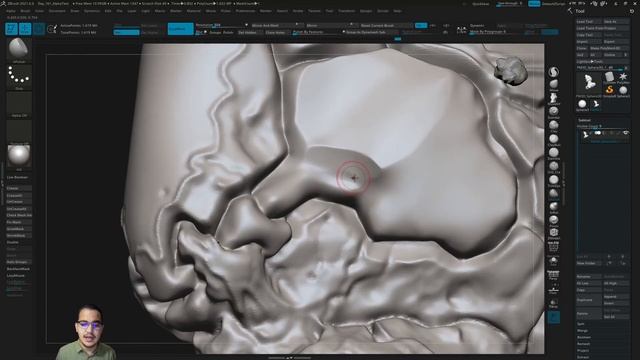
Task: Select the Pinch brush icon
Action: click(554, 220)
